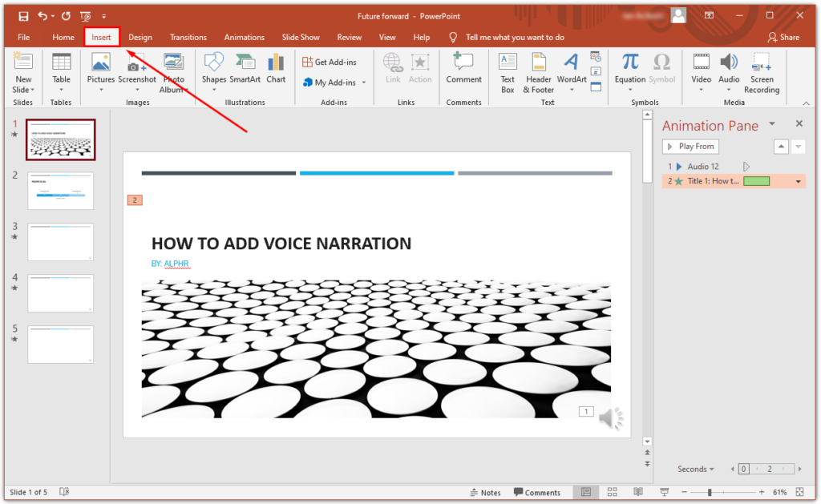This screenshot has width=821, height=504.
Task: Click Play From in Animation Pane
Action: coord(690,147)
